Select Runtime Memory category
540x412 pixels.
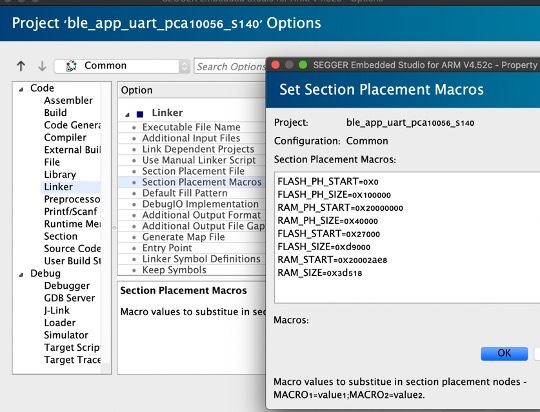point(72,224)
